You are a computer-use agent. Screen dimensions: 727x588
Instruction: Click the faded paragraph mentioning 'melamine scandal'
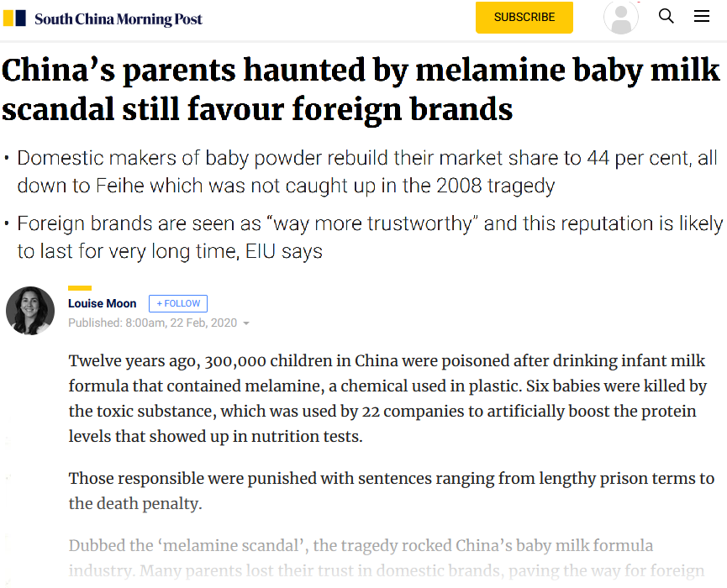(x=387, y=558)
